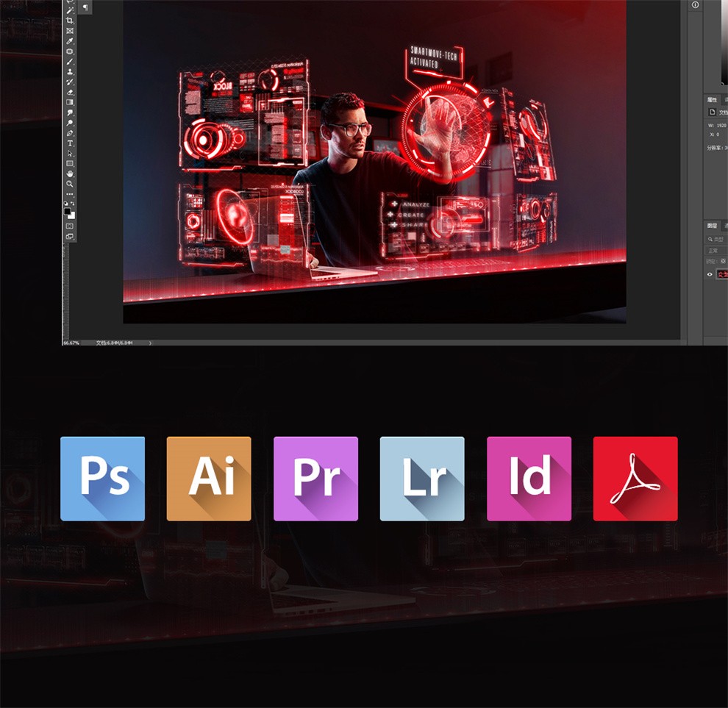Open the blending mode dropdown in Layers
The image size is (728, 708).
point(715,251)
